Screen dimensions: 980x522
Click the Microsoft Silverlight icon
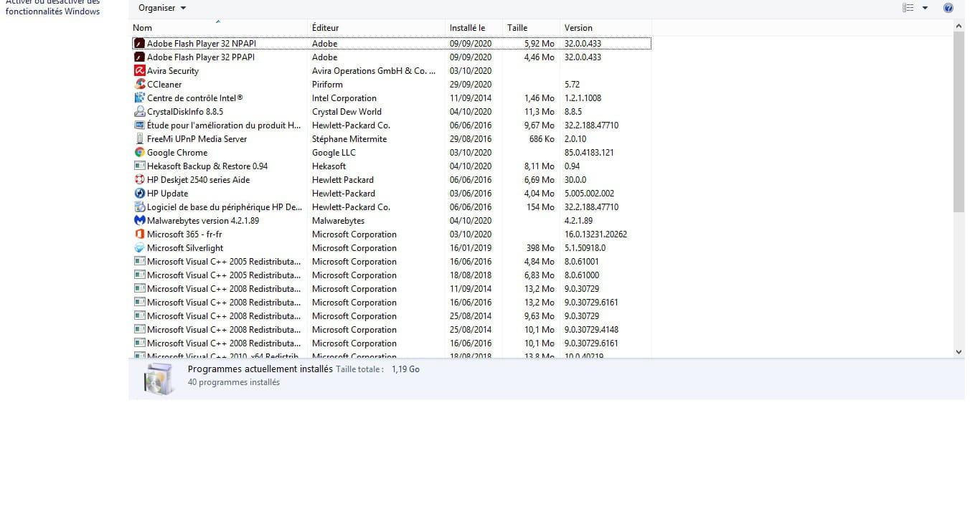pyautogui.click(x=140, y=248)
